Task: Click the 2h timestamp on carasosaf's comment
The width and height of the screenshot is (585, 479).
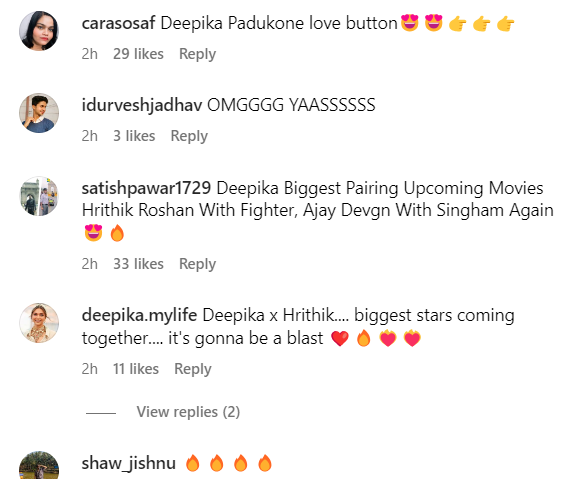Action: [x=90, y=54]
